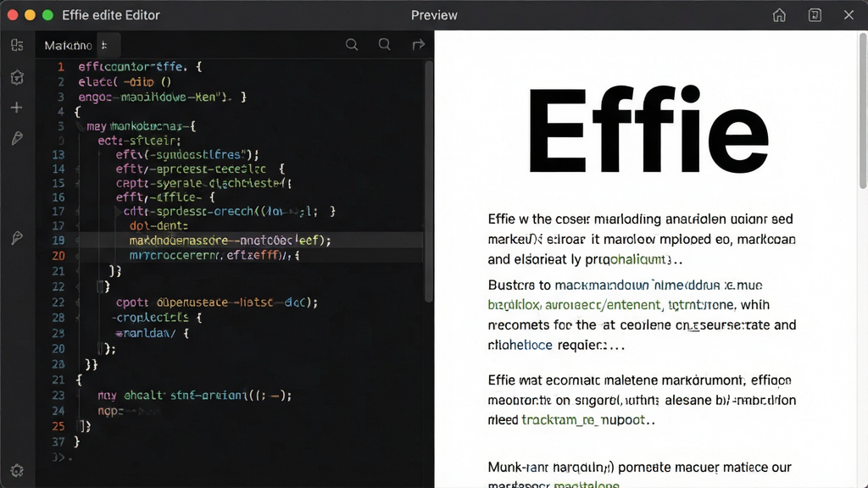The image size is (868, 488).
Task: Click the -croplecirls line
Action: click(157, 318)
